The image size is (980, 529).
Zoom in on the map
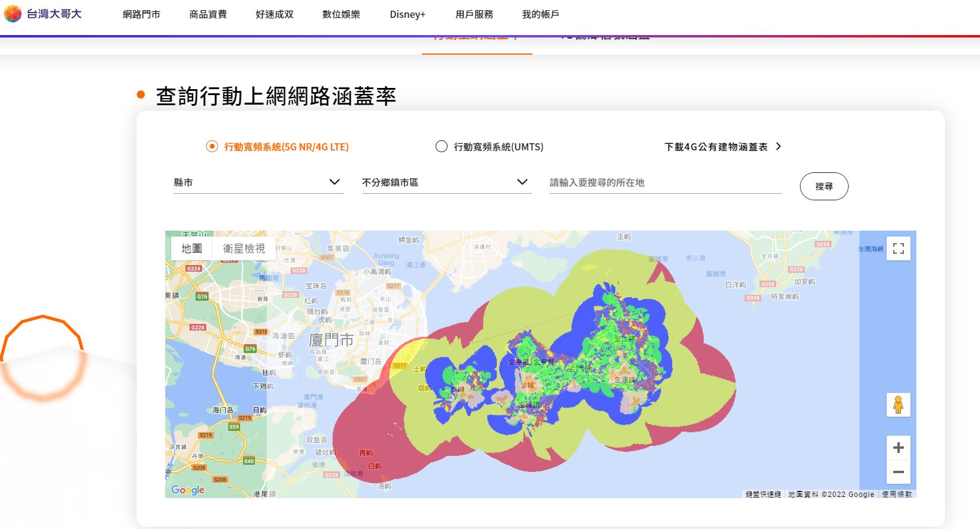coord(898,448)
